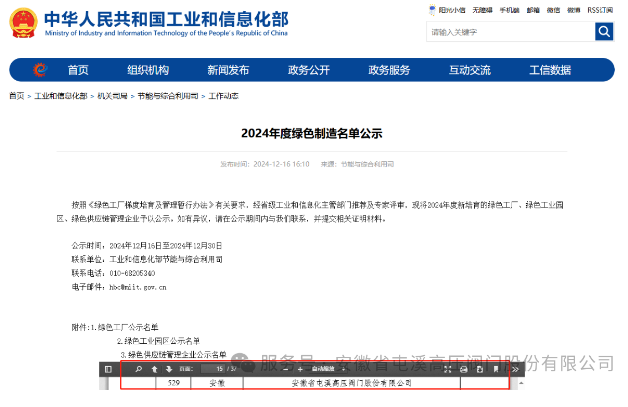Download the PDF file
The image size is (628, 407).
tap(479, 369)
